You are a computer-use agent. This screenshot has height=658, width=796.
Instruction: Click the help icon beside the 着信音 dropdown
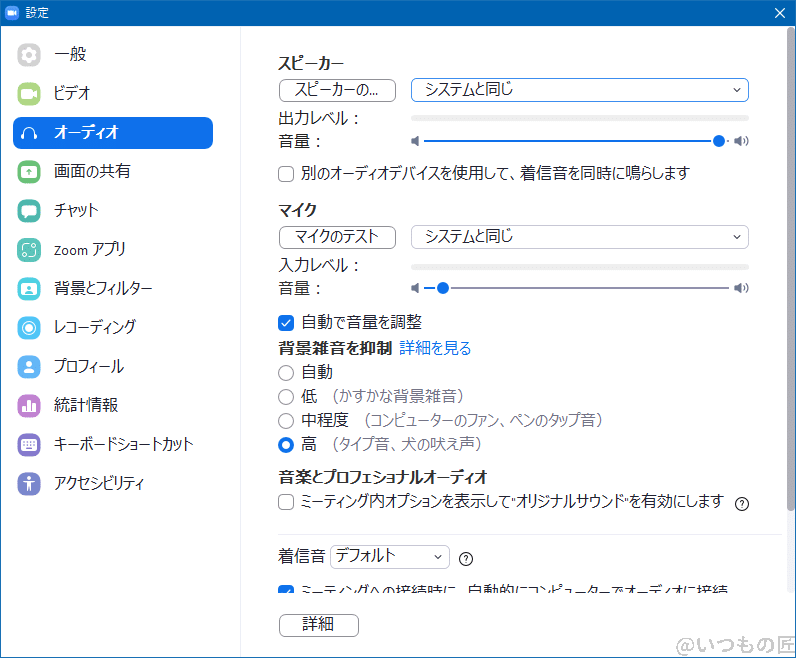(465, 559)
